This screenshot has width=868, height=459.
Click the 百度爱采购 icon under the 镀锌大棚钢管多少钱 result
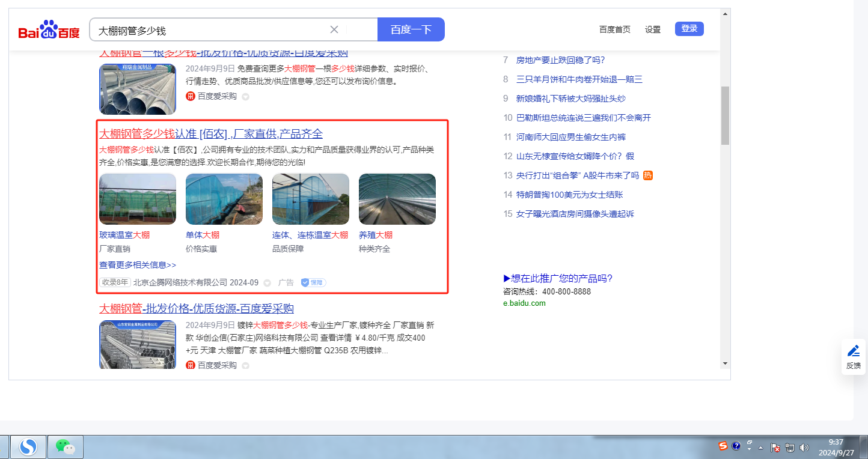(x=191, y=365)
